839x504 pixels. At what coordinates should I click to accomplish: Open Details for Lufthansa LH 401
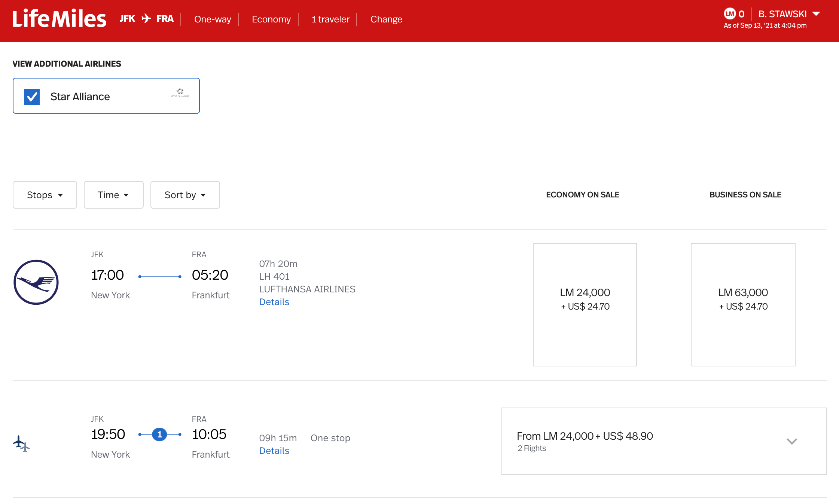coord(274,302)
